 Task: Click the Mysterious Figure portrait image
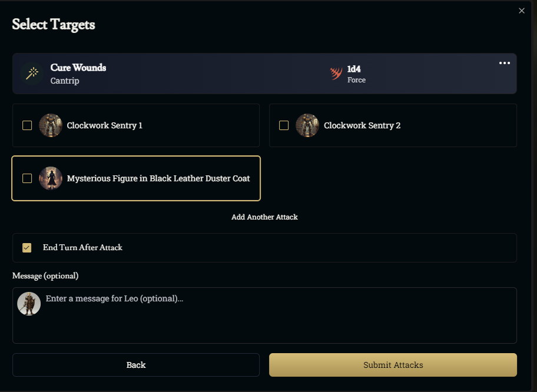[51, 178]
